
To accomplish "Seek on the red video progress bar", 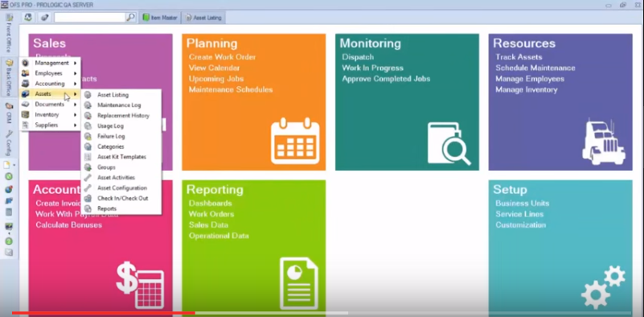I will [x=104, y=313].
